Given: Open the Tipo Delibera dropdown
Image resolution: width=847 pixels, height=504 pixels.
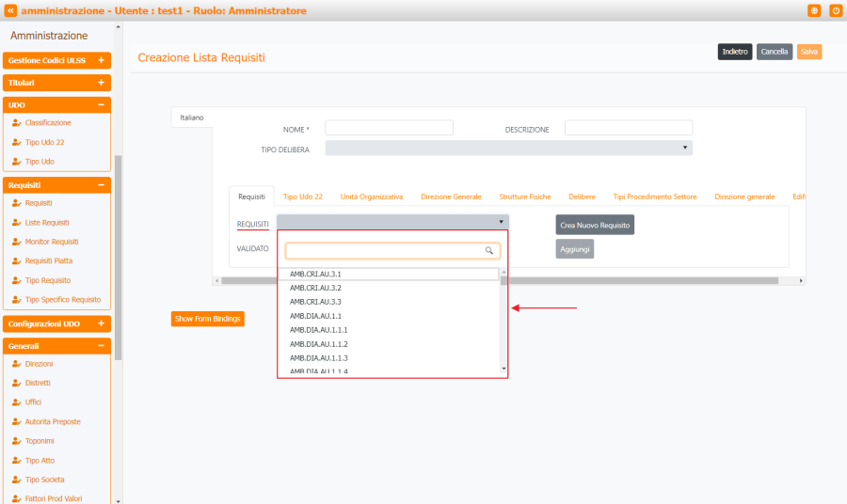Looking at the screenshot, I should (x=508, y=148).
